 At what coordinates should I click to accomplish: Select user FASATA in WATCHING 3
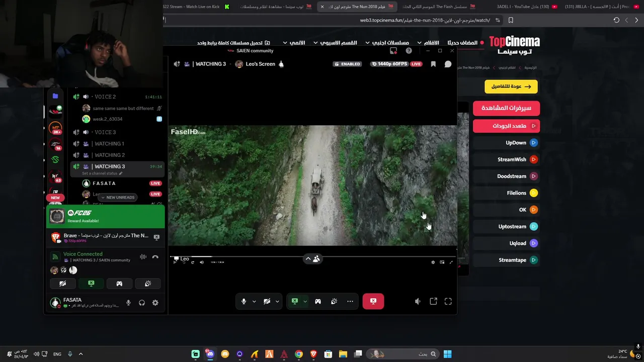point(104,184)
